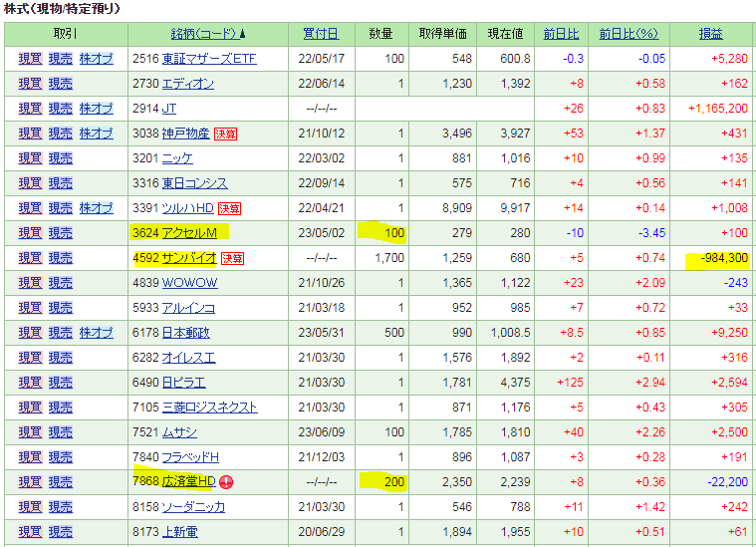Open 日ピラ工 stock link
756x547 pixels.
183,383
